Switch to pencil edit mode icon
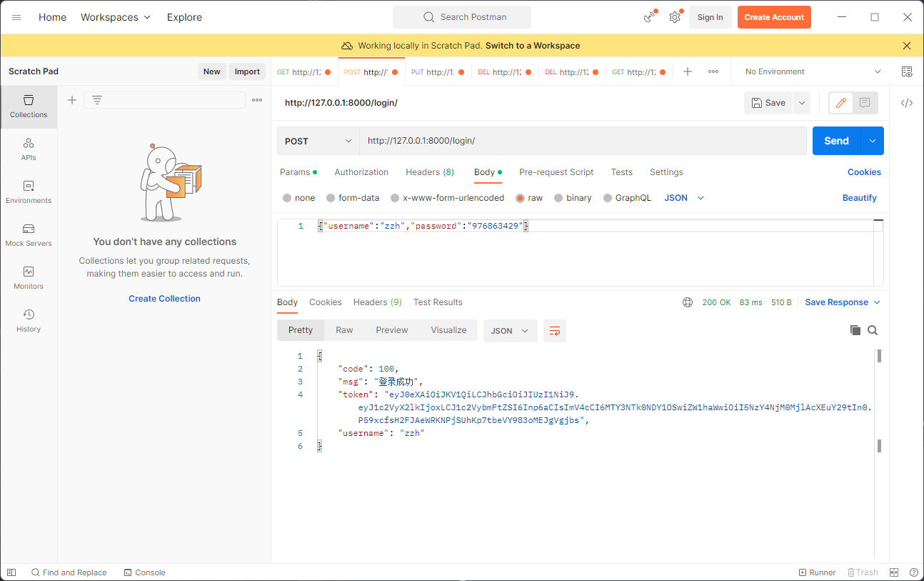The width and height of the screenshot is (924, 581). pyautogui.click(x=841, y=103)
